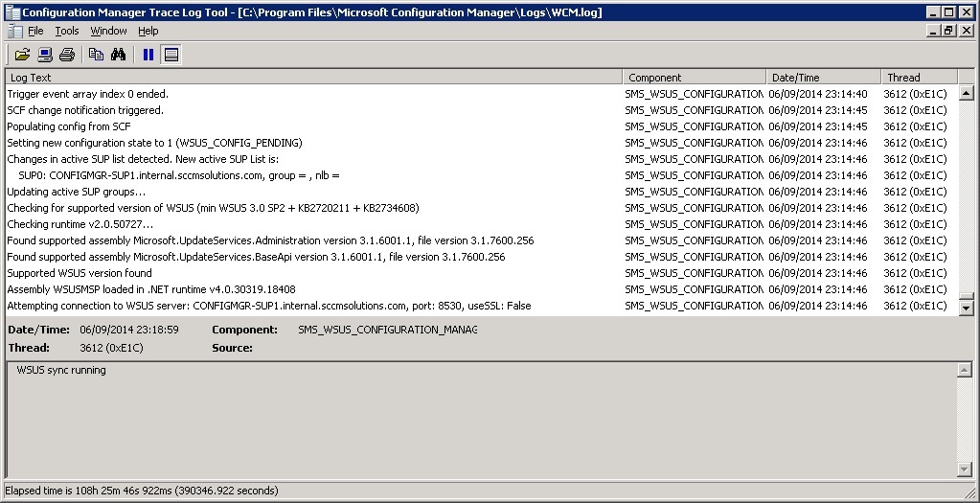Click the Copy to clipboard icon

pos(96,55)
